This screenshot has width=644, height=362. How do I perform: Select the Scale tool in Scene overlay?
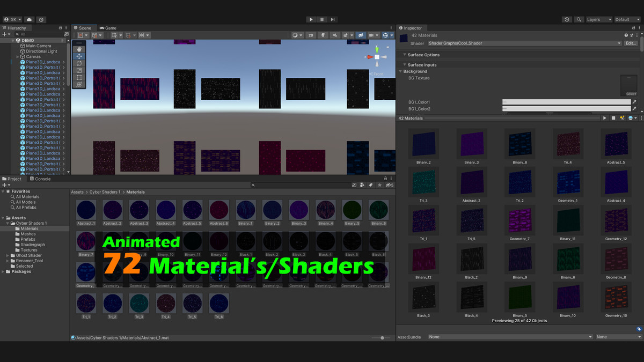[x=79, y=70]
